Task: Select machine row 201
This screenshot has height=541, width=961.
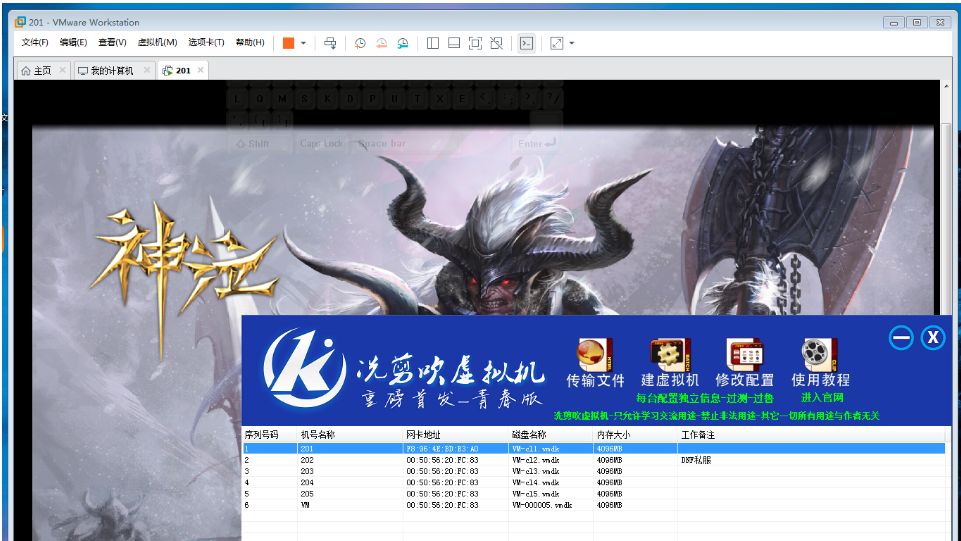Action: (x=593, y=448)
